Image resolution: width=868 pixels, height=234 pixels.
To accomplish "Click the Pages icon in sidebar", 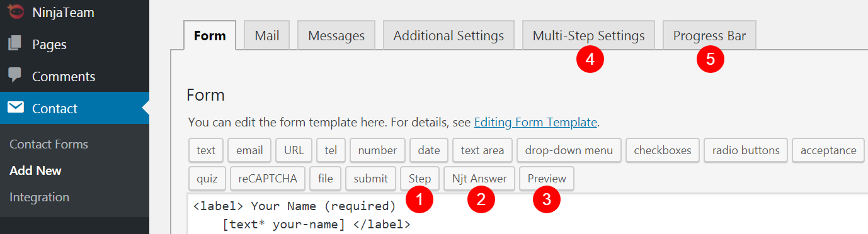I will click(14, 44).
